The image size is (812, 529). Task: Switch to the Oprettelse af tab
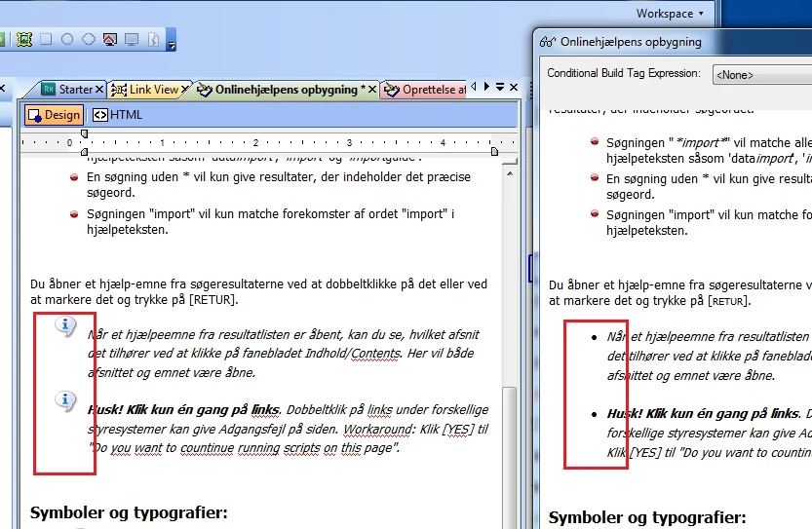click(425, 90)
